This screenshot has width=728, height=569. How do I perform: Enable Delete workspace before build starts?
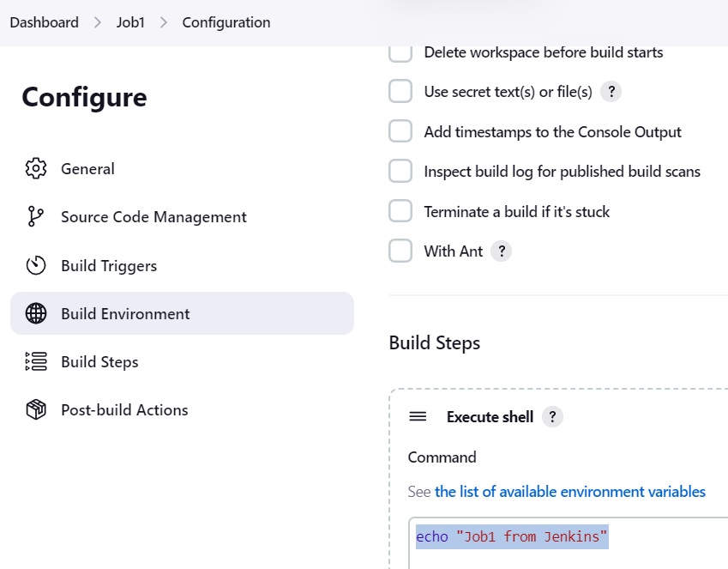(400, 52)
